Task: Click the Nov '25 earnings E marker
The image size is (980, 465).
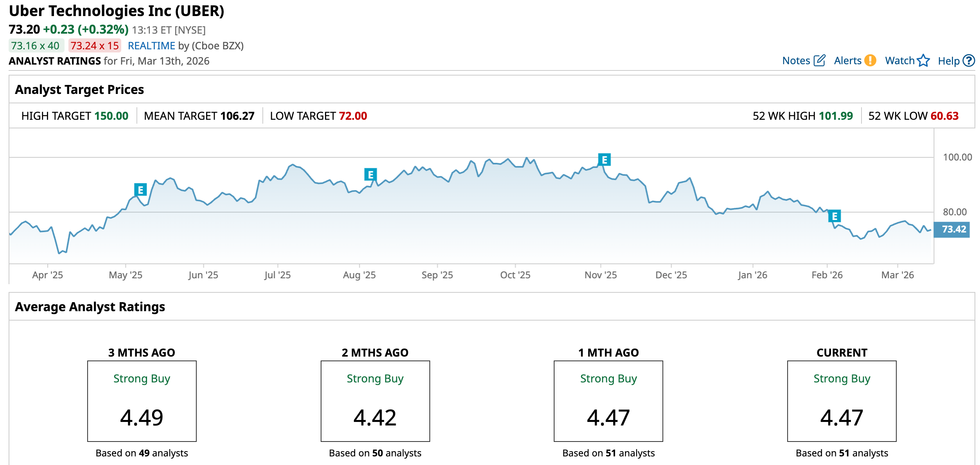Action: (x=604, y=160)
